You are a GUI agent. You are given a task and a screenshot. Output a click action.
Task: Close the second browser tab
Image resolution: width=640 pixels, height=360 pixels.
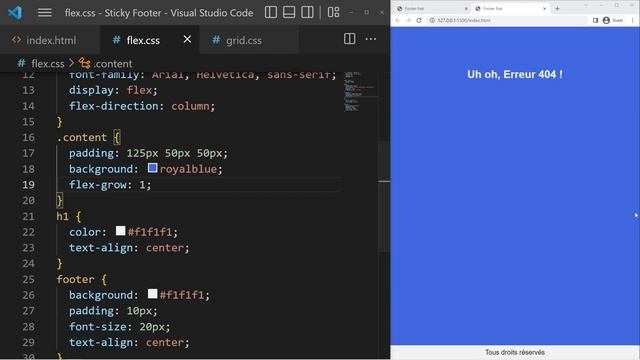tap(544, 9)
